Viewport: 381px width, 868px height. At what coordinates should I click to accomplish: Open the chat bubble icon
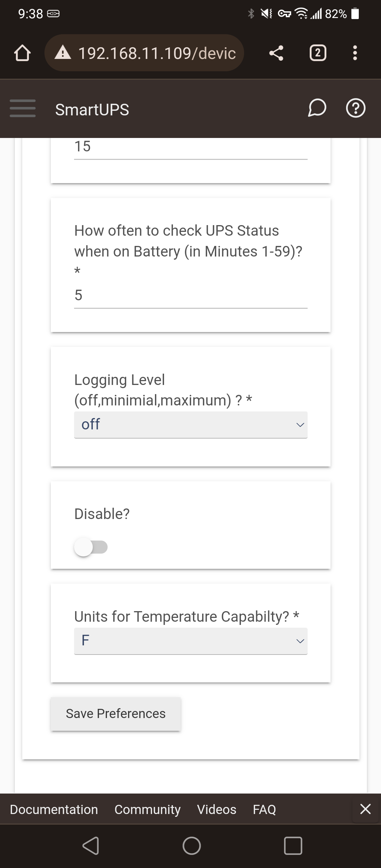coord(317,108)
